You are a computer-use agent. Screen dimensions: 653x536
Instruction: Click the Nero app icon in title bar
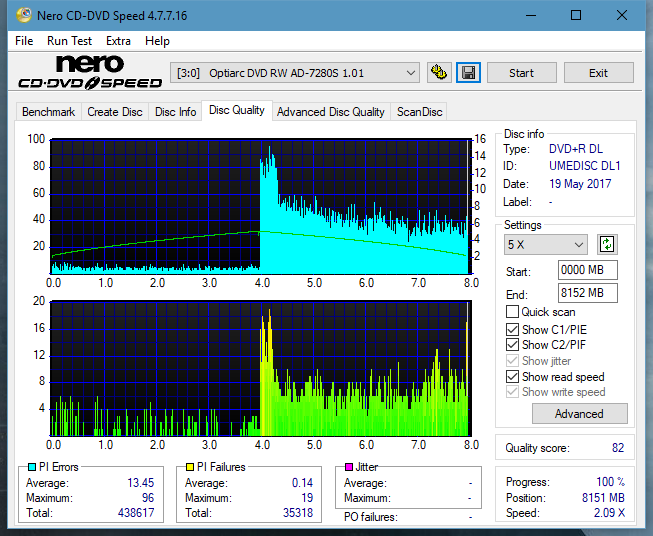click(24, 16)
